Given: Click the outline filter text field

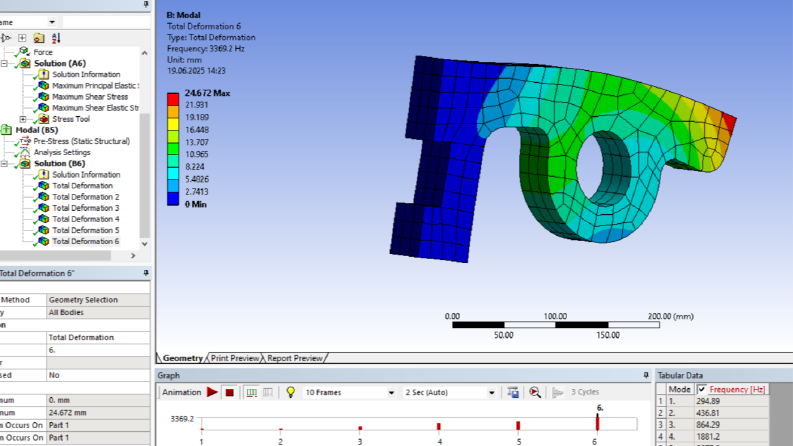Looking at the screenshot, I should click(x=106, y=22).
